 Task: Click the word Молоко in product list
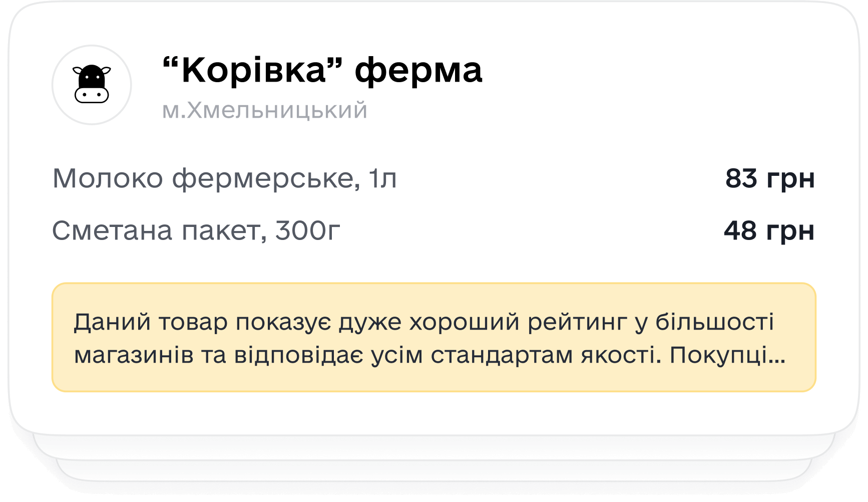(108, 178)
